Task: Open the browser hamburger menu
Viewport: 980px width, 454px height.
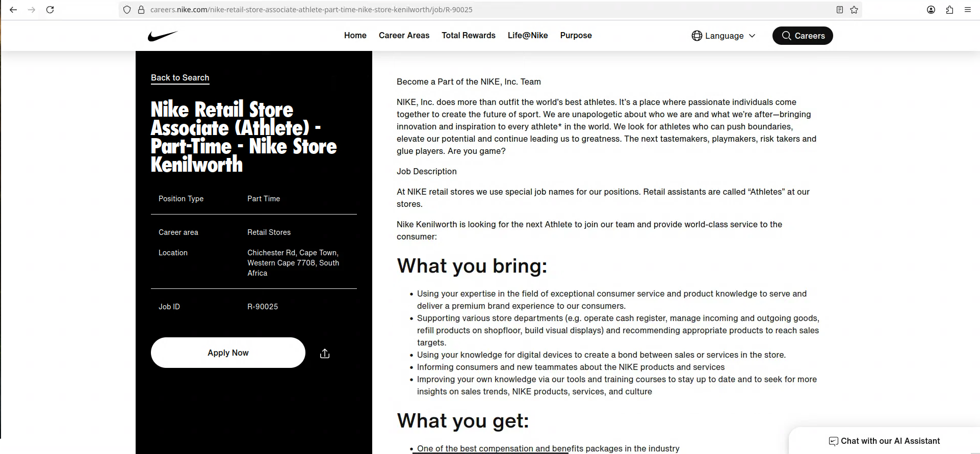Action: pos(968,10)
